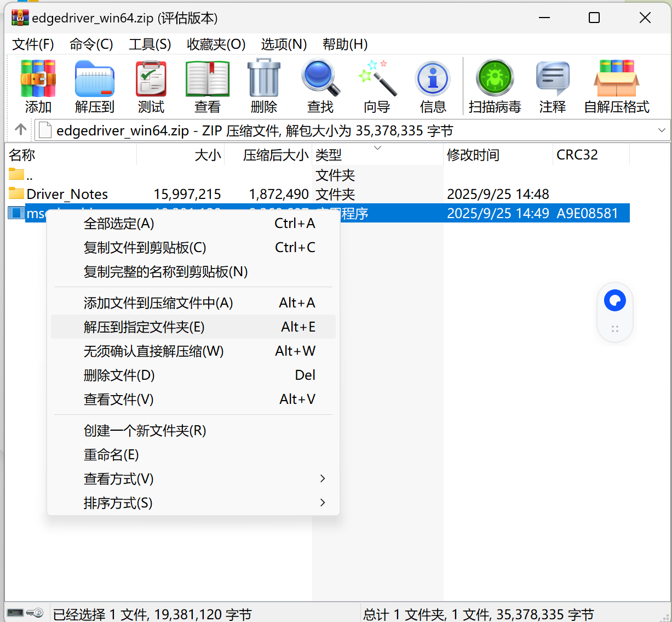This screenshot has height=622, width=672.
Task: Sort by Packed Size (压缩后大小) column header
Action: coord(268,155)
